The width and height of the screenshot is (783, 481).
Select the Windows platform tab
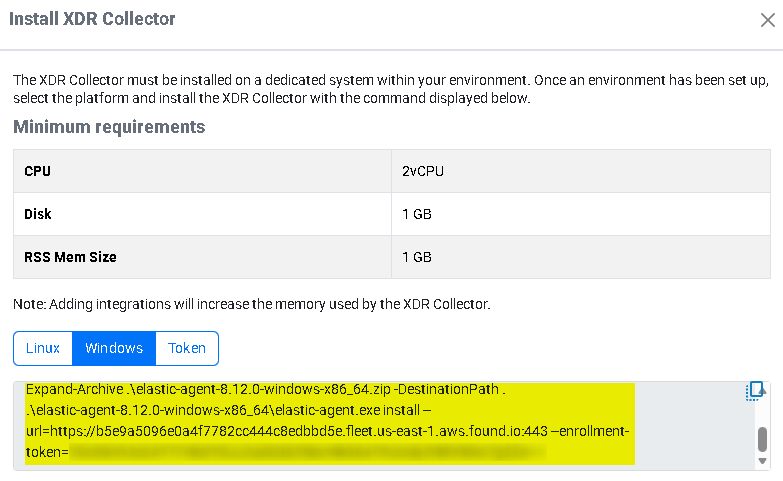(x=114, y=348)
